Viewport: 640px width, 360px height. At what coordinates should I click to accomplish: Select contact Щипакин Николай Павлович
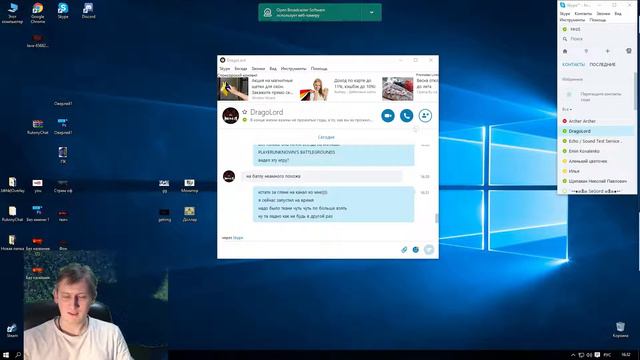pyautogui.click(x=597, y=181)
